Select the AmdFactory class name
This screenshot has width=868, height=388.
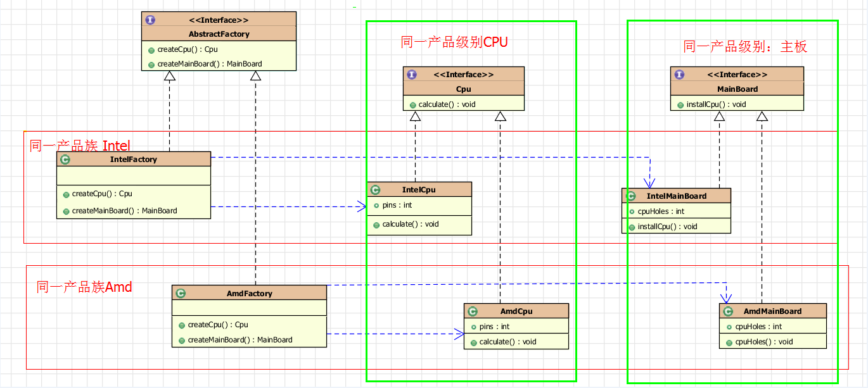point(250,294)
